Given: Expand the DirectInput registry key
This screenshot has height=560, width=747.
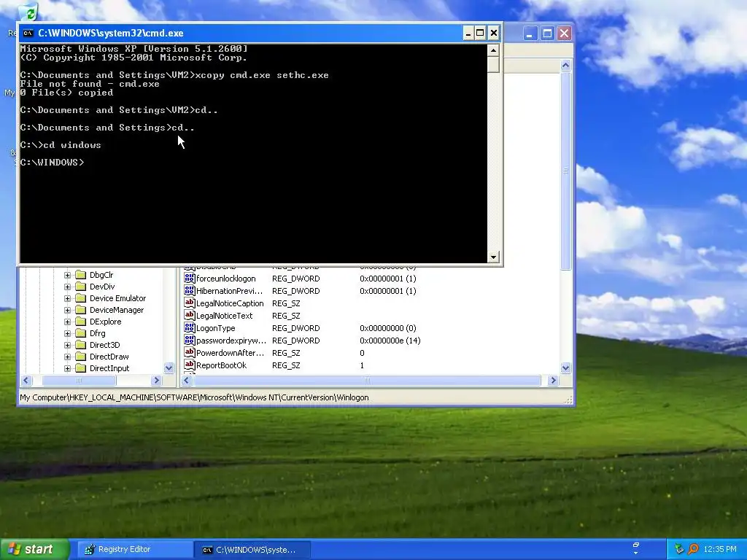Looking at the screenshot, I should pos(67,368).
